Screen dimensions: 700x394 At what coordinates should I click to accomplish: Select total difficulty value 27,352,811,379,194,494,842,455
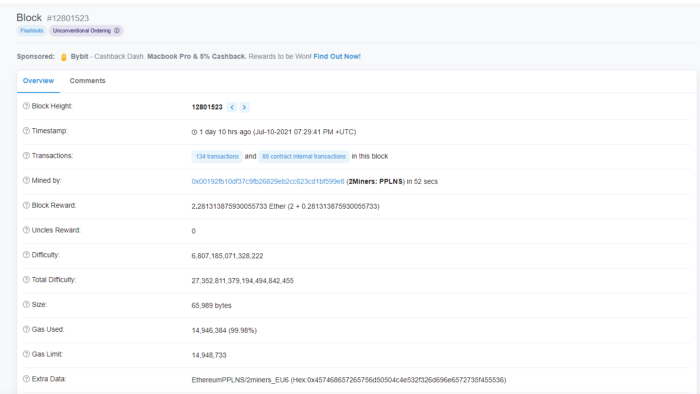pyautogui.click(x=242, y=281)
